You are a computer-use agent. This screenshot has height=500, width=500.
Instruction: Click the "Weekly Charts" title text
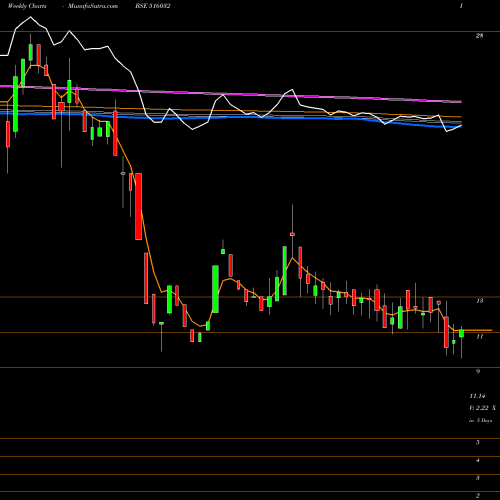(27, 6)
